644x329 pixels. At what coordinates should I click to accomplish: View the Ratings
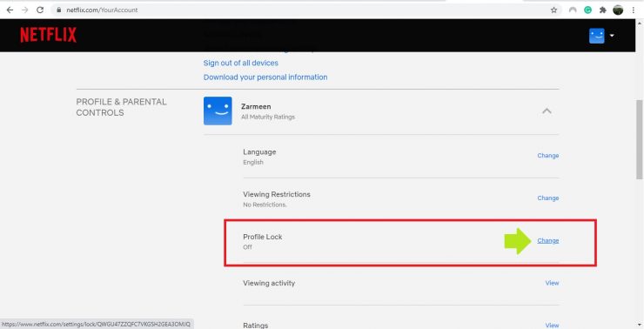pos(552,325)
